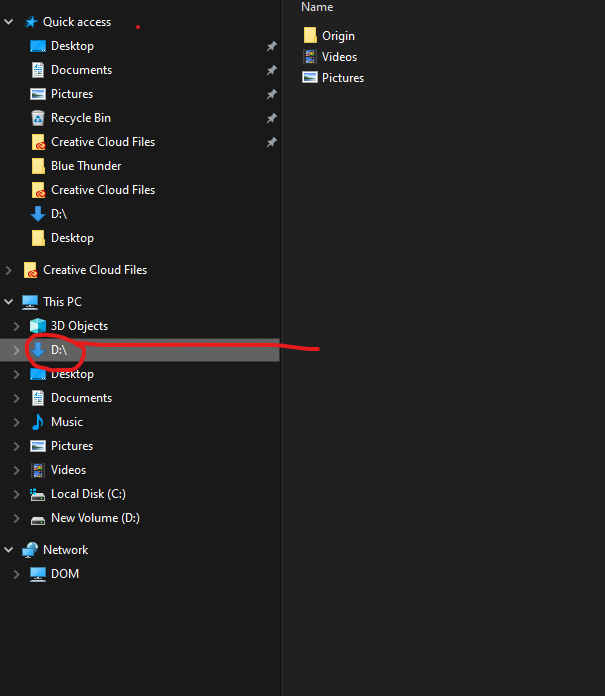Click the Network globe icon
This screenshot has width=605, height=696.
pyautogui.click(x=30, y=550)
